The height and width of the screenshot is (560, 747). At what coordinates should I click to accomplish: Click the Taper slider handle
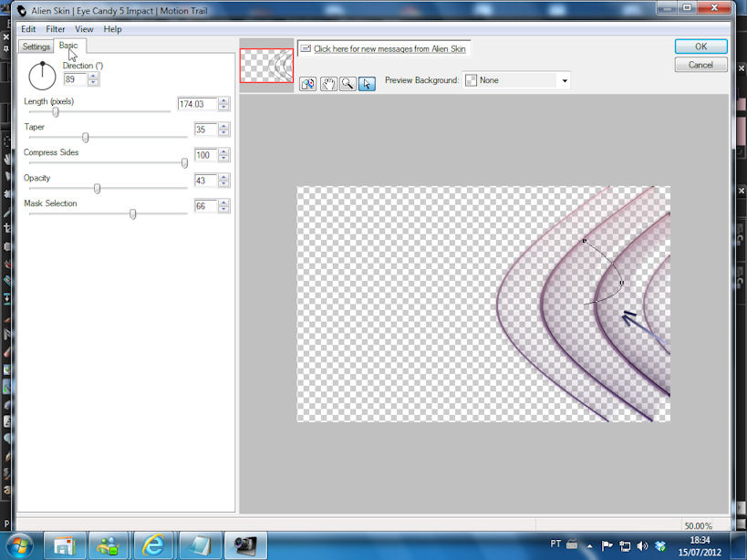[x=85, y=138]
